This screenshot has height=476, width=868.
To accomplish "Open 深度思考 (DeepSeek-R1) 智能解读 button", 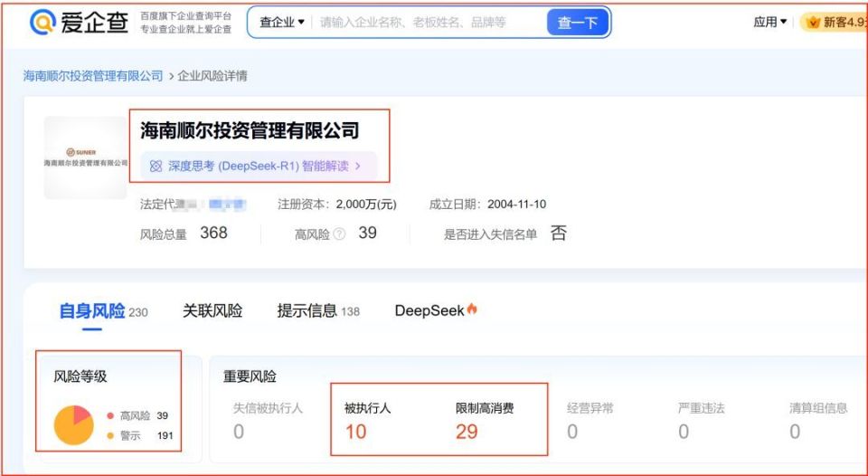I will point(259,166).
